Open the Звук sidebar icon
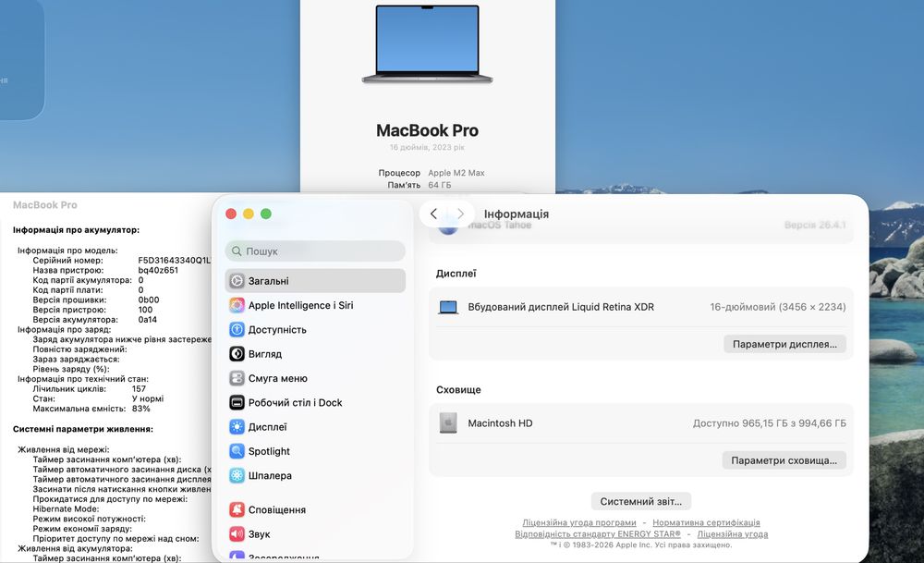Screen dimensions: 924x563 pos(237,534)
